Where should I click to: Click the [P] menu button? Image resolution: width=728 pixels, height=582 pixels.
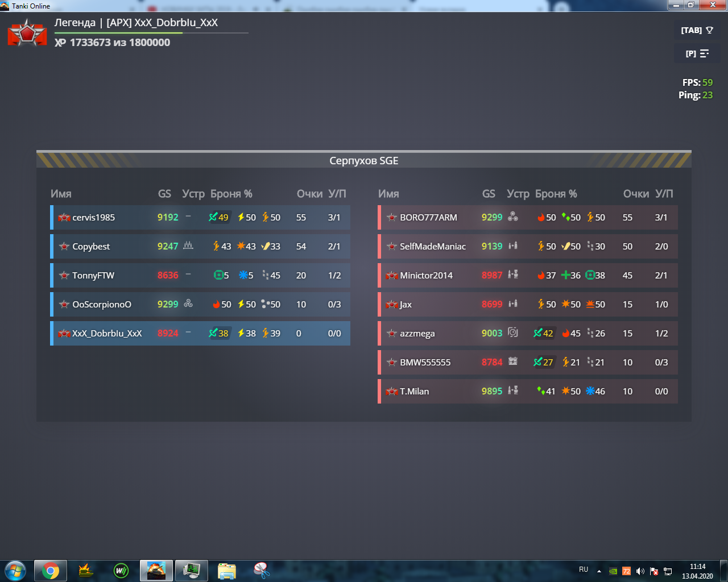(697, 53)
